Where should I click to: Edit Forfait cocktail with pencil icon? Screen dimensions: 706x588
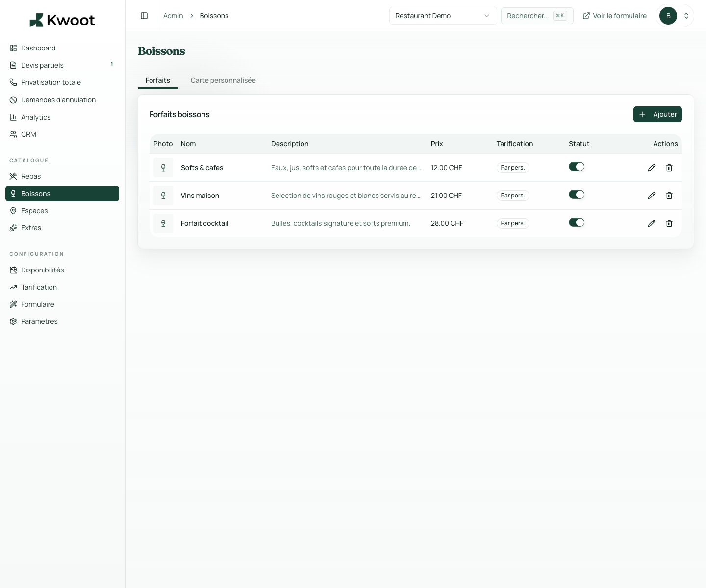click(x=652, y=223)
